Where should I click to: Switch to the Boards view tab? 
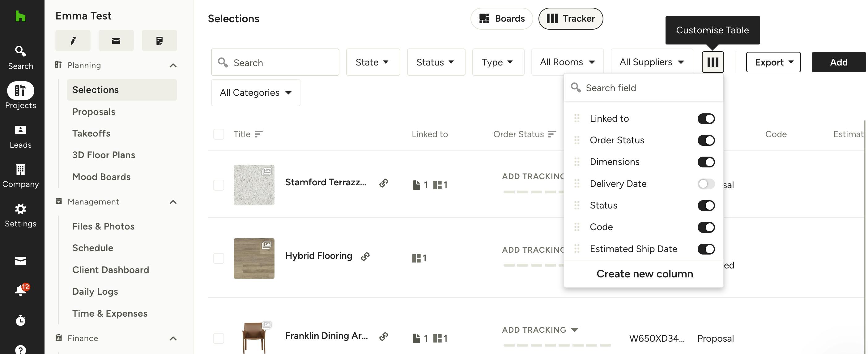(x=502, y=19)
